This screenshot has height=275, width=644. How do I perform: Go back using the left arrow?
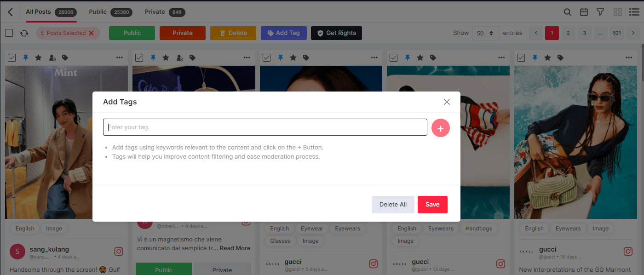click(x=10, y=12)
